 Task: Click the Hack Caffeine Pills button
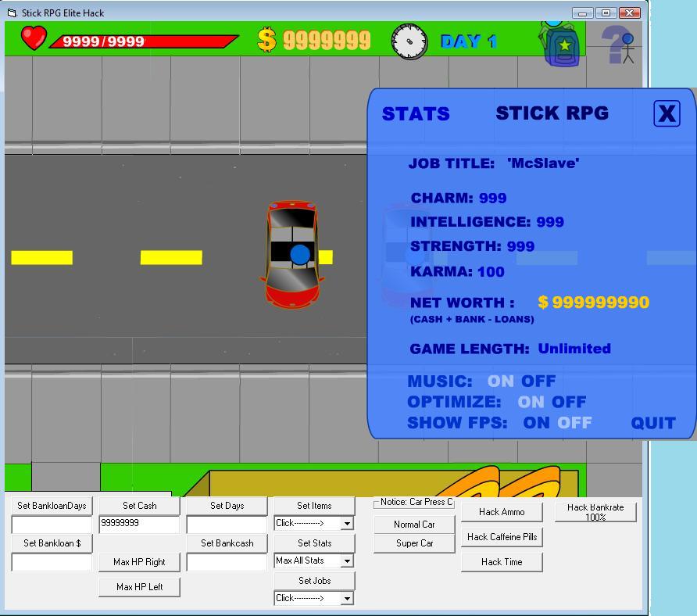(502, 537)
